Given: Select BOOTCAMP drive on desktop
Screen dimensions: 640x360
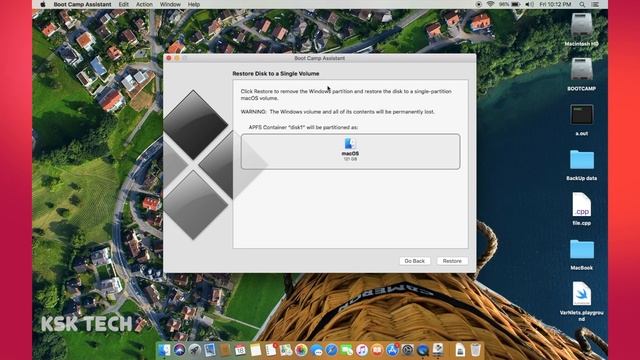Looking at the screenshot, I should 581,74.
